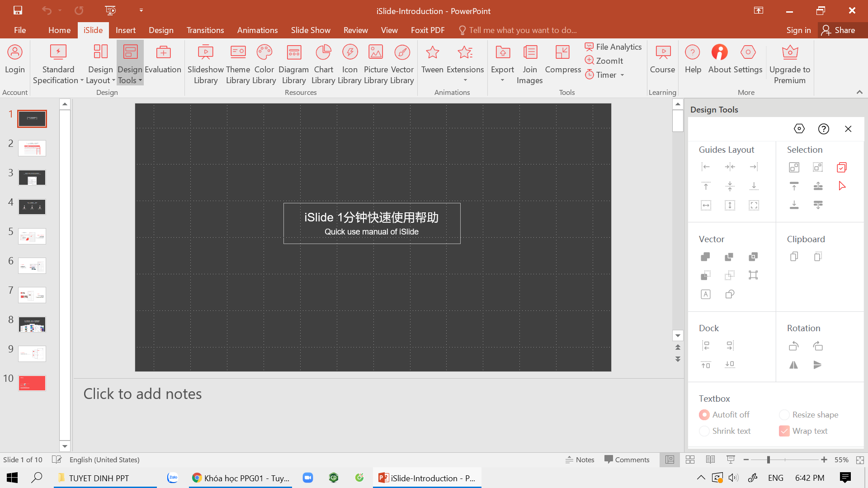Click the Design Tools panel help icon

pos(824,129)
